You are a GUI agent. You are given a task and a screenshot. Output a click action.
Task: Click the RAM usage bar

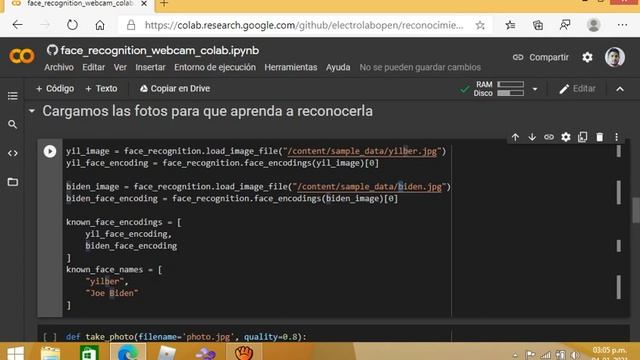click(511, 84)
